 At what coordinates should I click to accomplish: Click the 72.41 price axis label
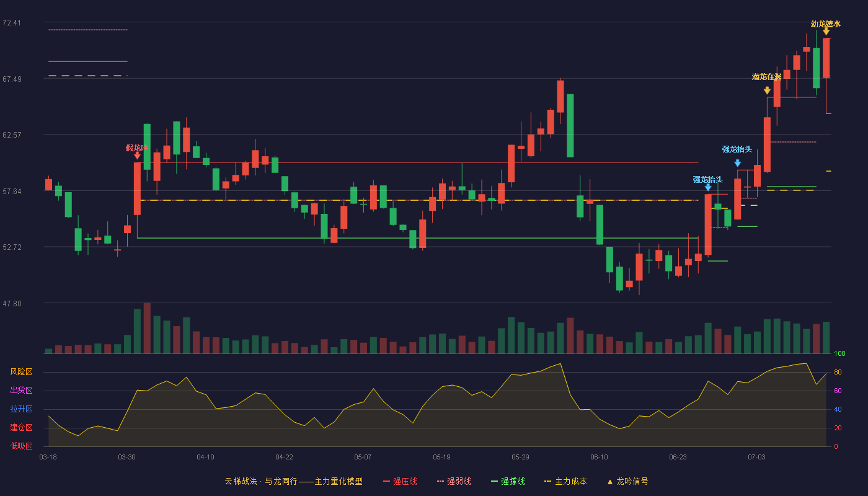tap(12, 23)
